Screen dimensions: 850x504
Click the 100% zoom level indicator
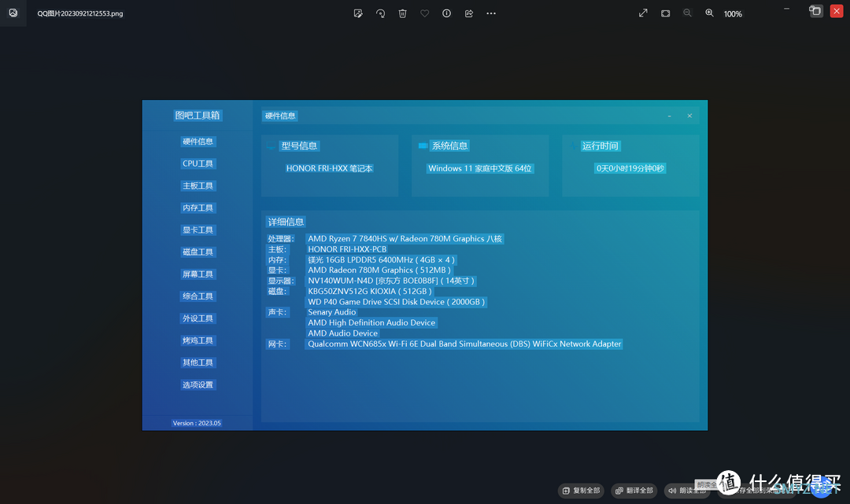click(x=733, y=14)
